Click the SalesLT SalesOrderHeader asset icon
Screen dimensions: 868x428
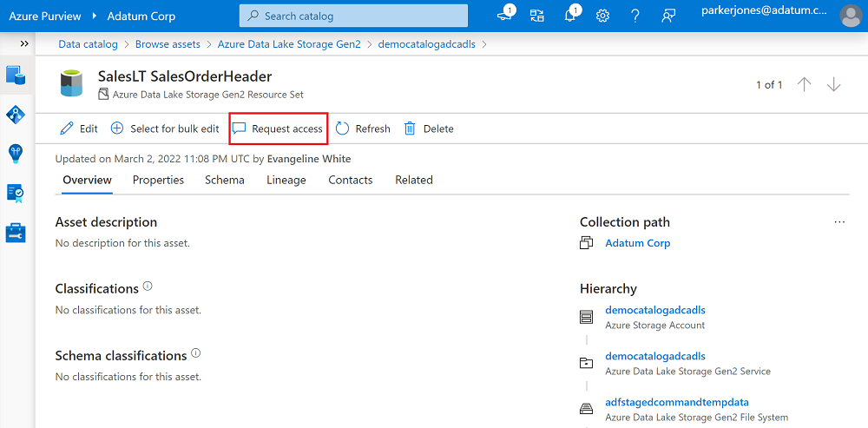[x=71, y=84]
